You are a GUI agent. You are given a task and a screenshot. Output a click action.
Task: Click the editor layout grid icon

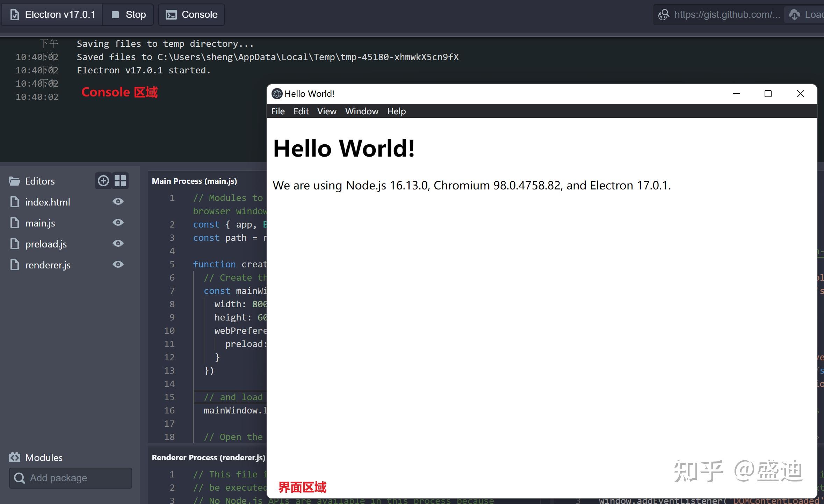click(121, 180)
